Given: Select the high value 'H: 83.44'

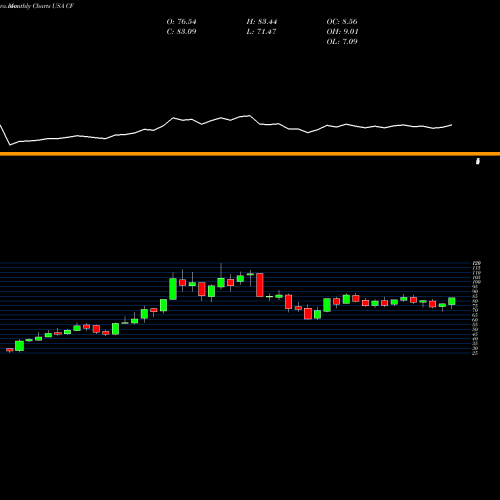Looking at the screenshot, I should tap(262, 22).
